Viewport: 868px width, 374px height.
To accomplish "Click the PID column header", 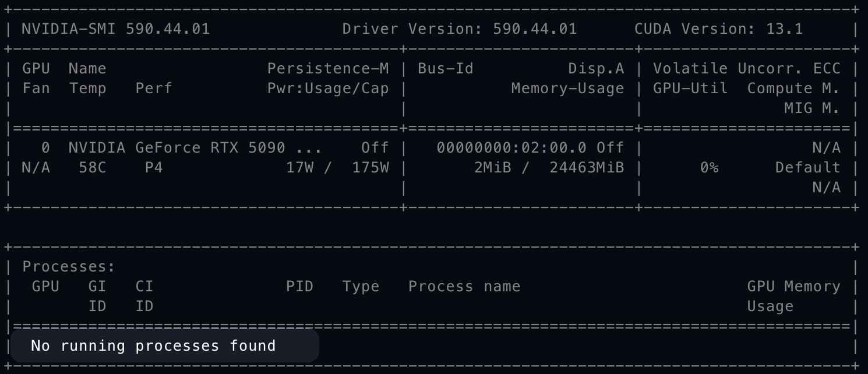I will point(300,286).
